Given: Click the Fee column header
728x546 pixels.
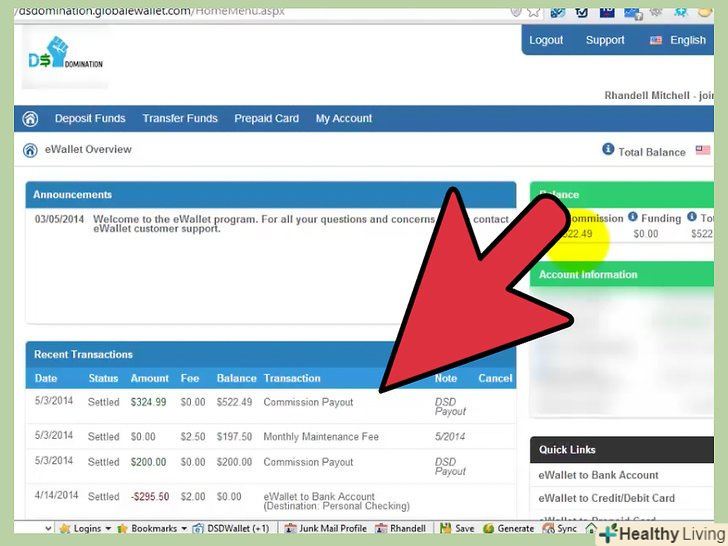Looking at the screenshot, I should tap(190, 378).
